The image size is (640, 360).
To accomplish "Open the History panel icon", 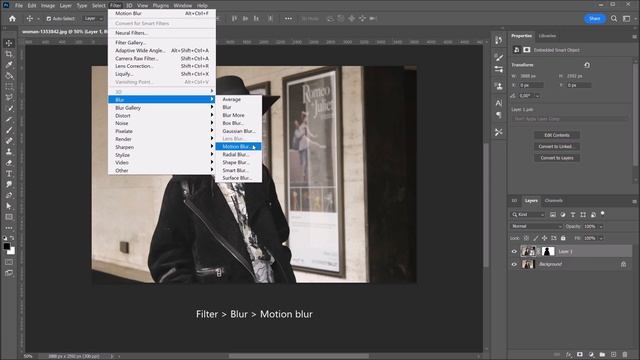I will pos(499,40).
